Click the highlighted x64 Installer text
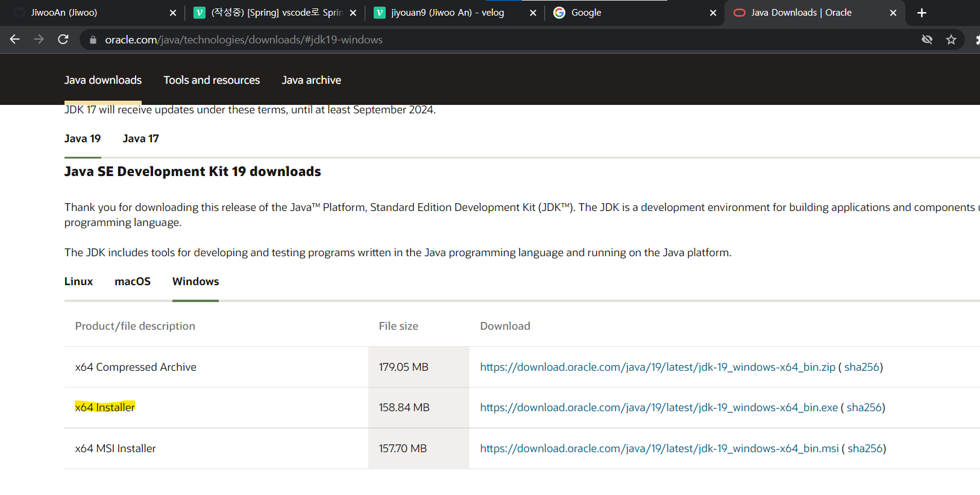Viewport: 980px width, 495px height. click(105, 408)
